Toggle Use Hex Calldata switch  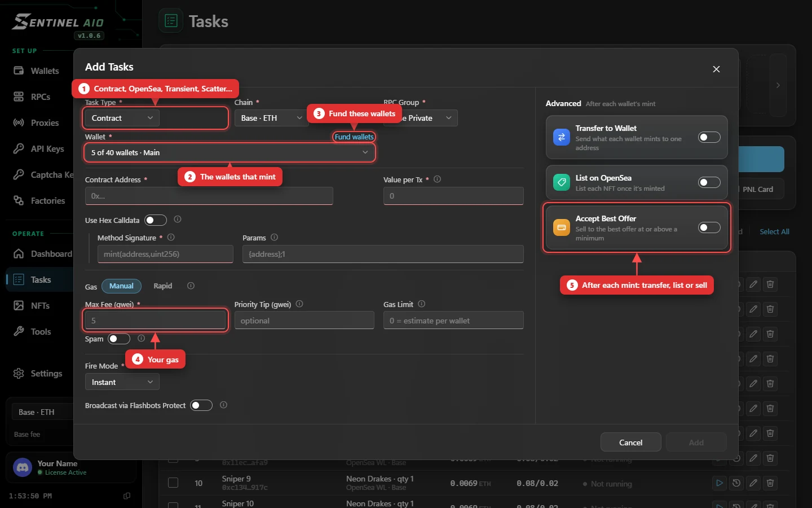pos(156,220)
